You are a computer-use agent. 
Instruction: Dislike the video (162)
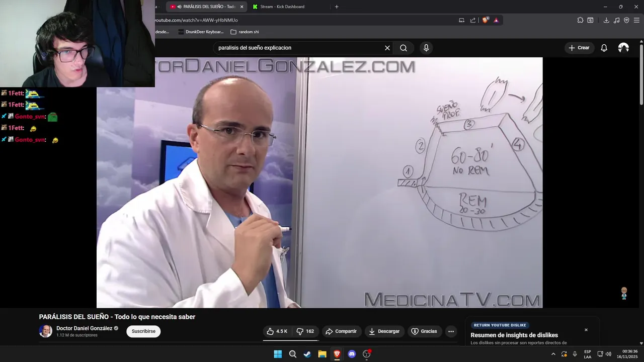point(305,331)
